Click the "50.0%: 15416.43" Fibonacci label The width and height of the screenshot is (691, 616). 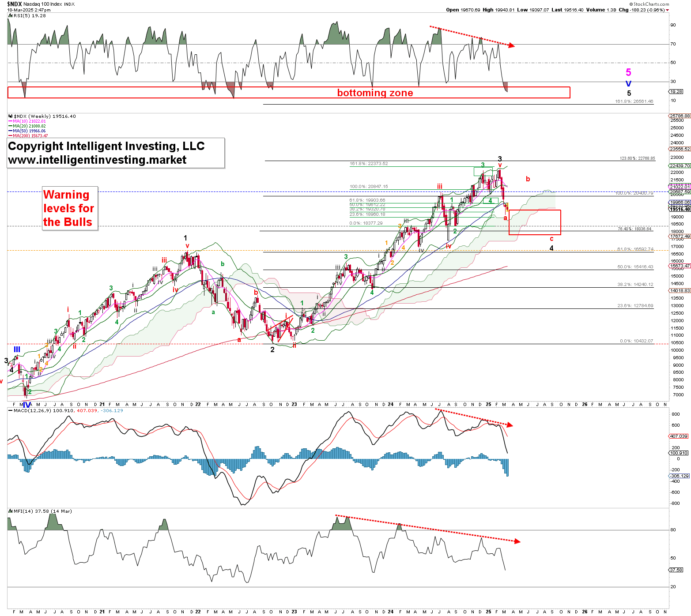tap(635, 267)
